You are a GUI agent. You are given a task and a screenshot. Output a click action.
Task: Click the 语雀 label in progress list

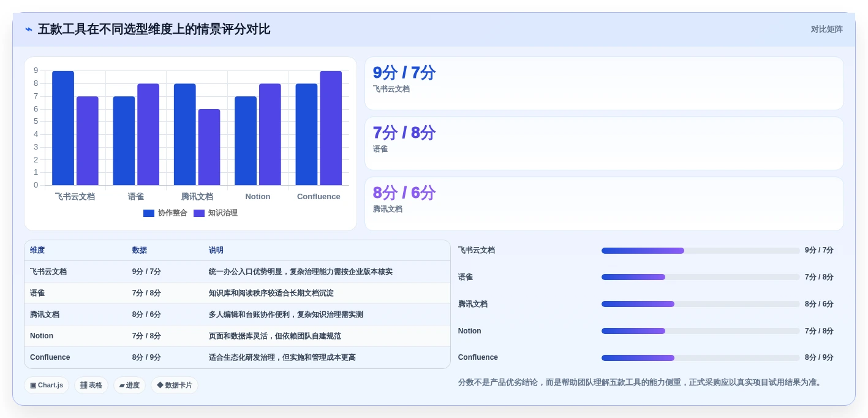click(x=466, y=277)
